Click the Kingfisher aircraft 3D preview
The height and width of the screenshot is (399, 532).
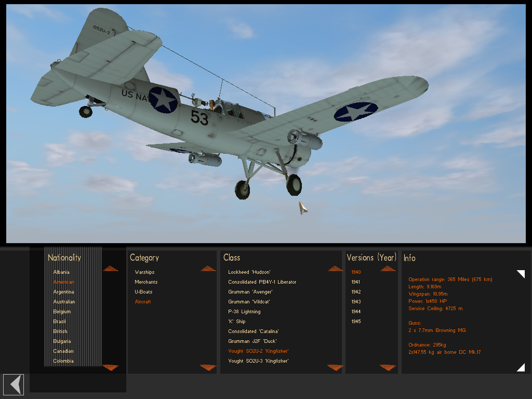pyautogui.click(x=266, y=124)
